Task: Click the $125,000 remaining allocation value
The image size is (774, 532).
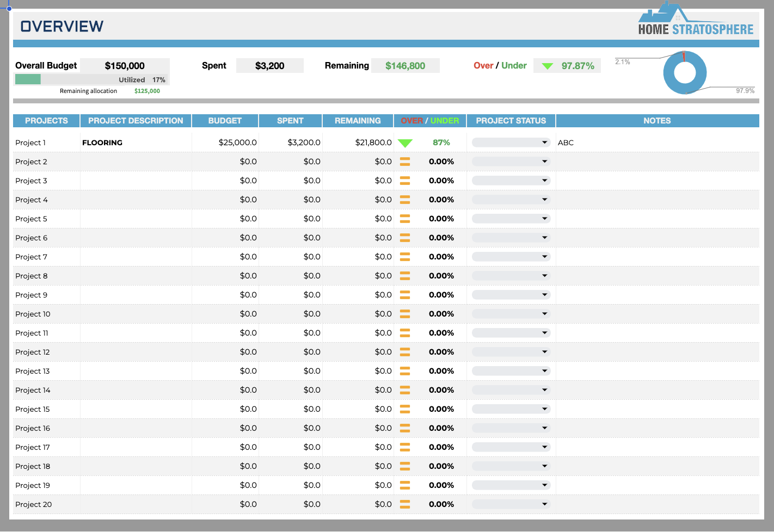Action: pos(147,91)
